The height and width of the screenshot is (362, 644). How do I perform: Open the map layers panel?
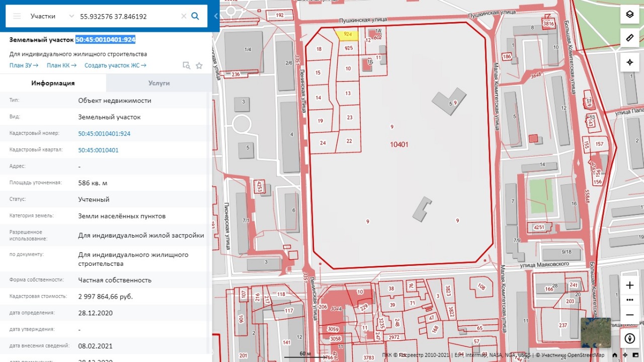[x=629, y=14]
